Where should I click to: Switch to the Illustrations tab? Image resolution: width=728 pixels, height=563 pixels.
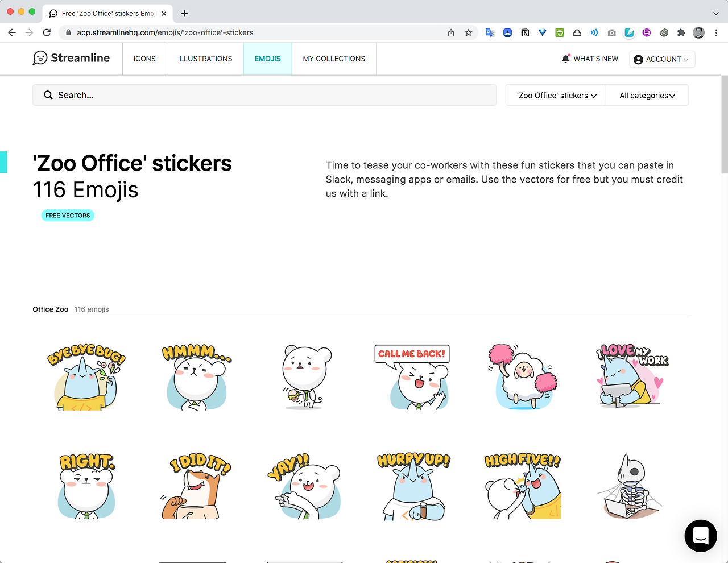coord(205,59)
